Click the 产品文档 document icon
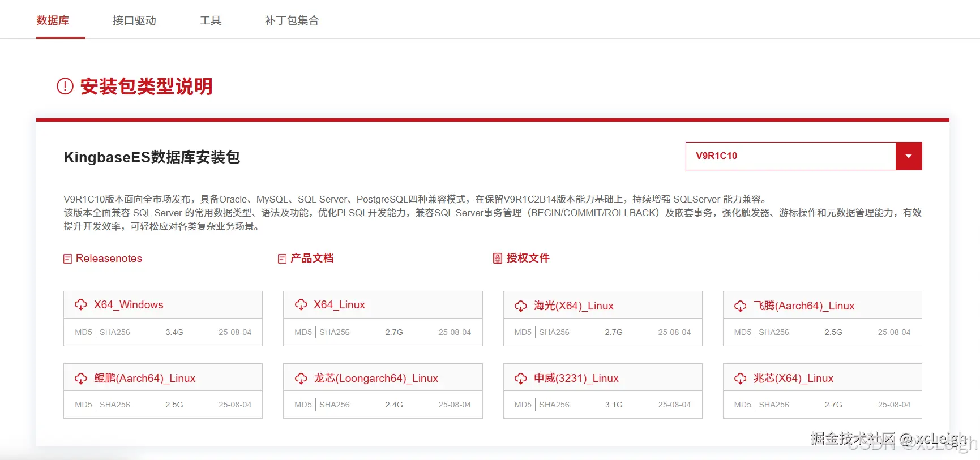Screen dimensions: 980x460 coord(282,259)
